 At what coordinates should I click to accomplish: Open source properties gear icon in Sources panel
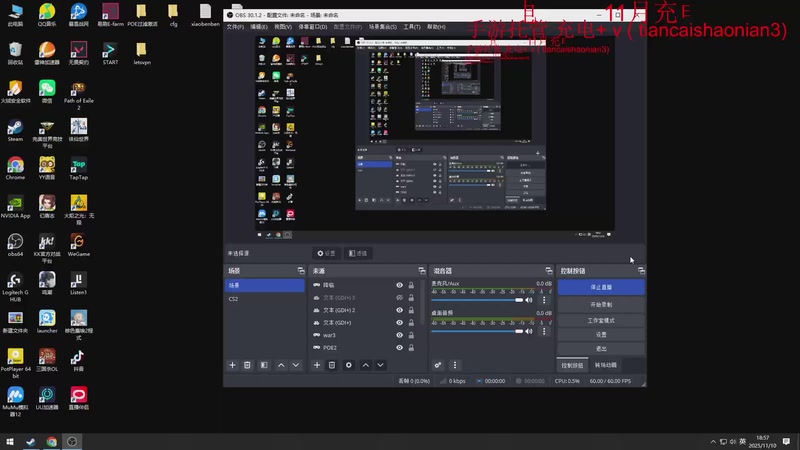tap(349, 365)
